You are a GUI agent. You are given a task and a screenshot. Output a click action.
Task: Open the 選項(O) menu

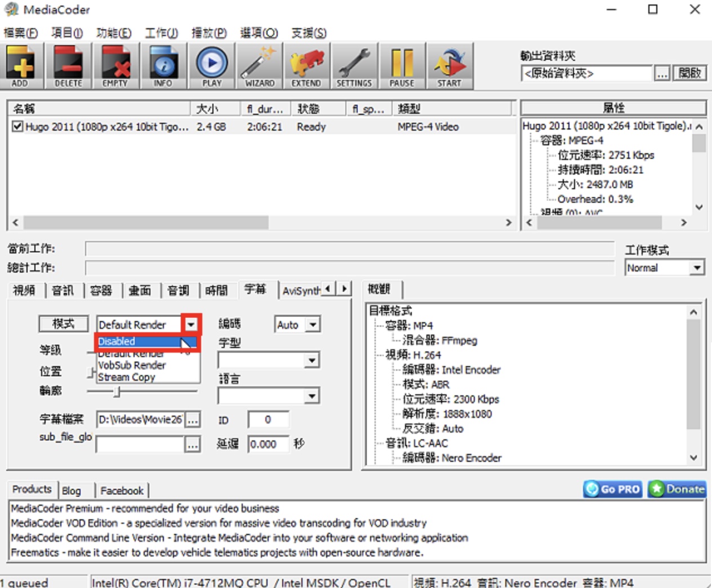pyautogui.click(x=259, y=33)
